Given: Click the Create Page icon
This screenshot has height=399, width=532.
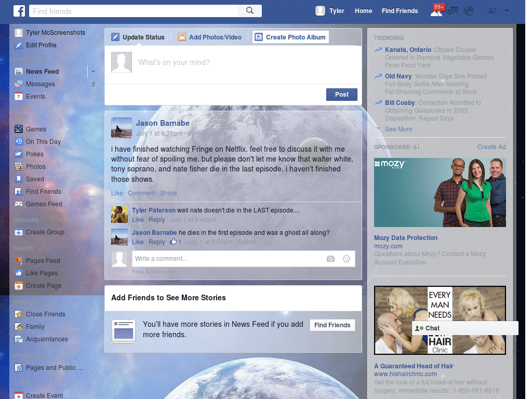Looking at the screenshot, I should tap(19, 286).
